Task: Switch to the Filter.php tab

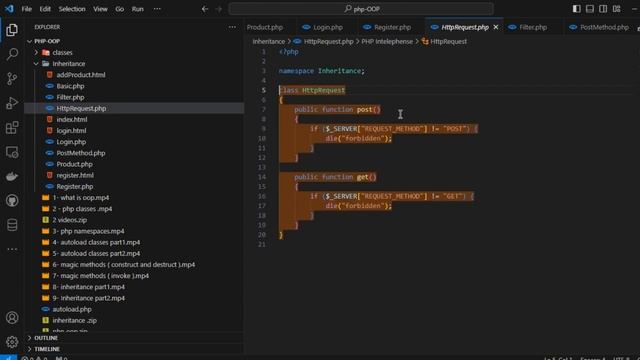Action: click(533, 27)
